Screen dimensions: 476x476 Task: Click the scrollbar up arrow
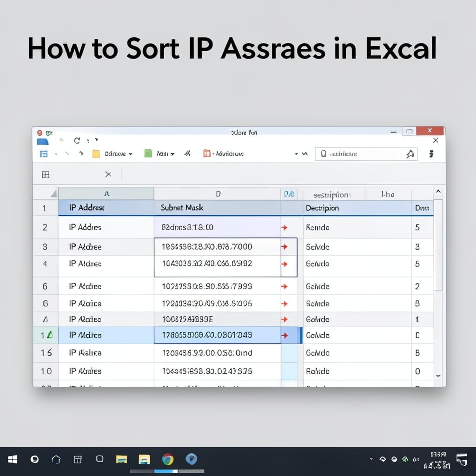pos(438,191)
